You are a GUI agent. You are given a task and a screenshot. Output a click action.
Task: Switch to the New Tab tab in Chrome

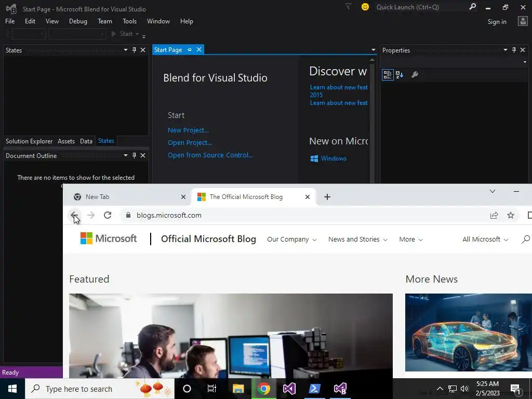click(x=128, y=197)
